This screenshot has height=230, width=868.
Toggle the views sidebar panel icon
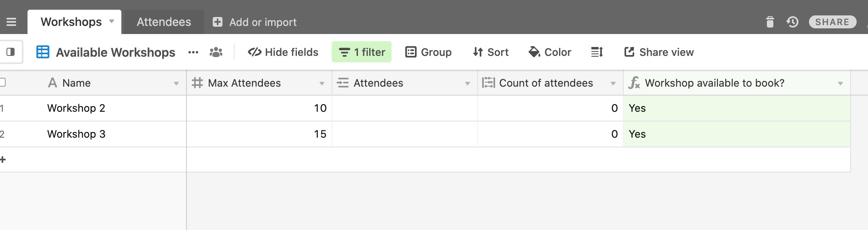[11, 52]
